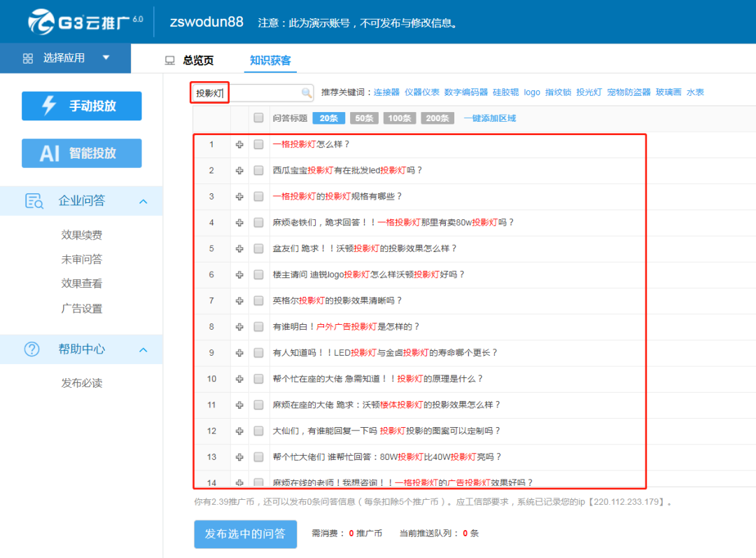Select the 100条 count button

pyautogui.click(x=399, y=118)
